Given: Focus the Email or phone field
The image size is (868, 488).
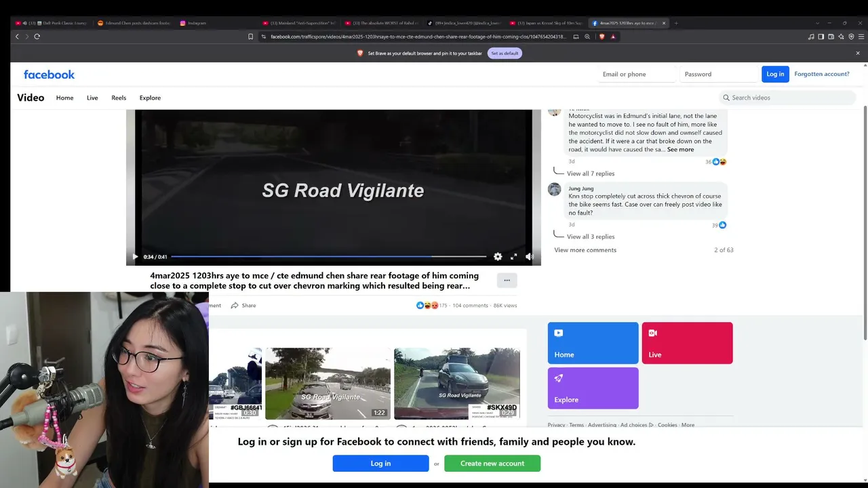Looking at the screenshot, I should pyautogui.click(x=637, y=74).
